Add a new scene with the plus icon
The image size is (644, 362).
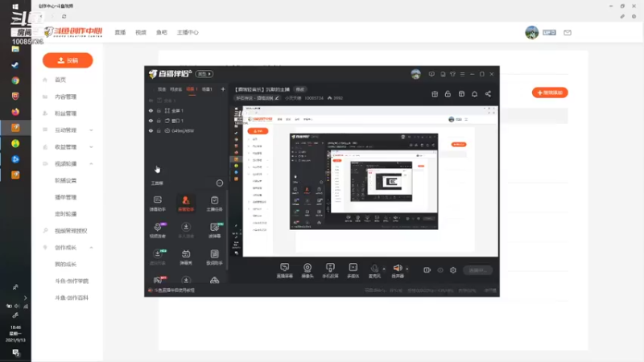(223, 89)
